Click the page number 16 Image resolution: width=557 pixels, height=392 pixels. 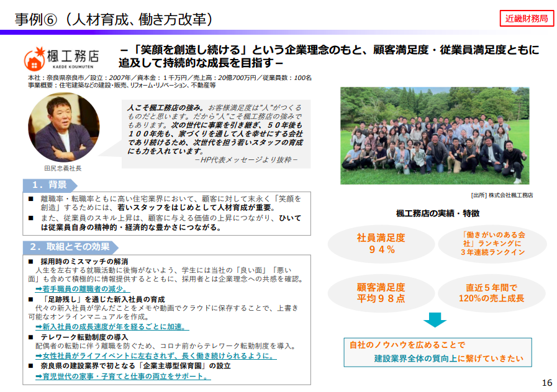click(547, 383)
